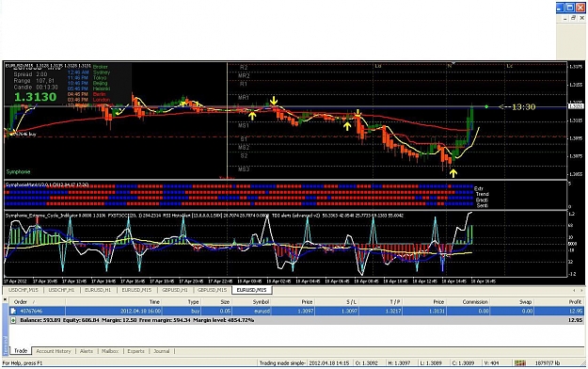Sort by the Commission column header
Screen dimensions: 588x369
469,302
